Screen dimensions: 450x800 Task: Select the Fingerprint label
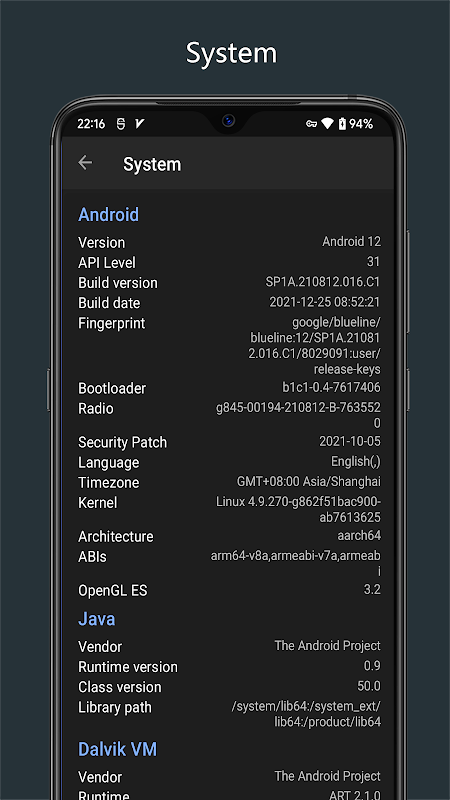coord(112,323)
